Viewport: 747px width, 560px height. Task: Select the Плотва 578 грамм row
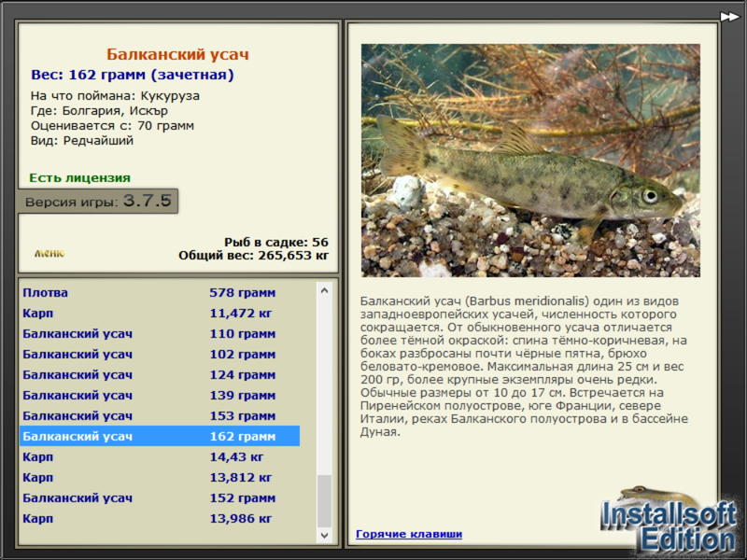[160, 292]
